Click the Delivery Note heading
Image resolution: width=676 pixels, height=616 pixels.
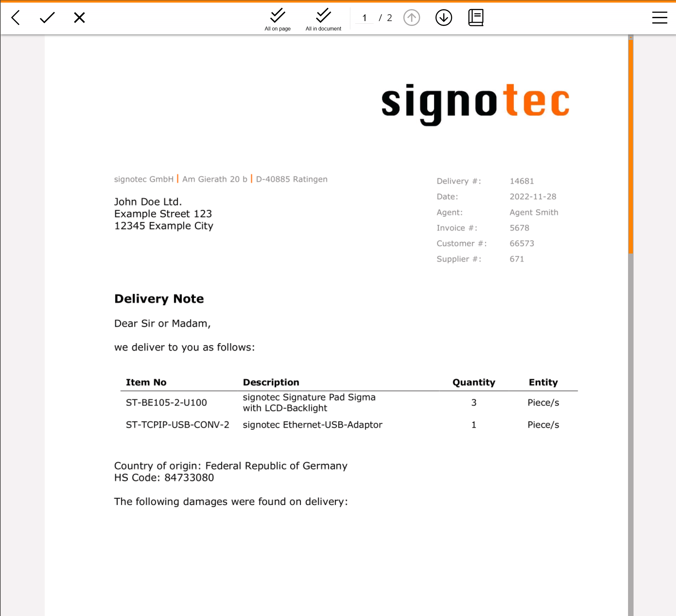pos(159,299)
